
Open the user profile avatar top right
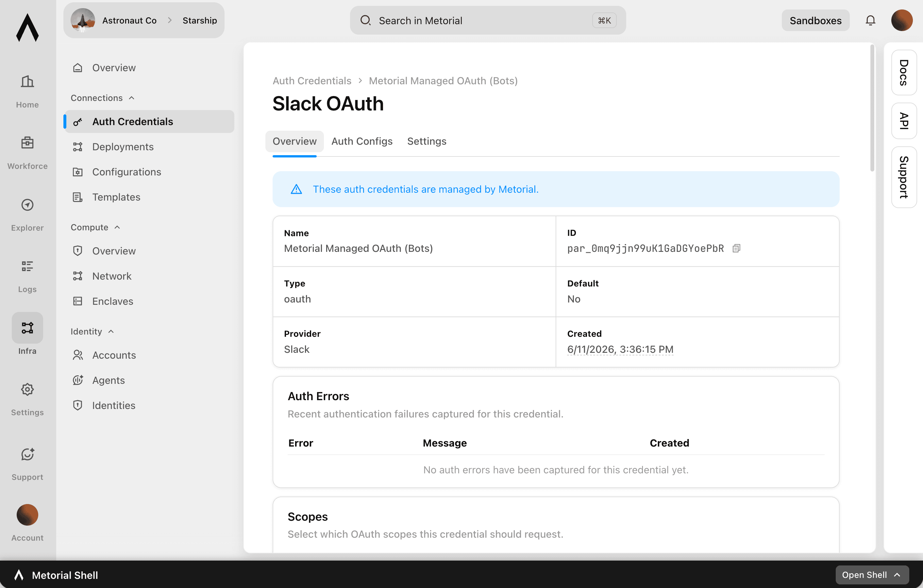(901, 20)
